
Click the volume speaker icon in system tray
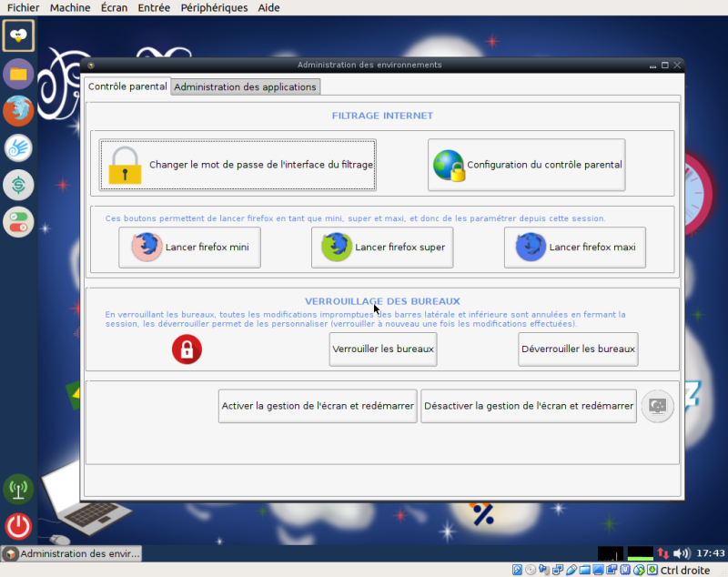pyautogui.click(x=682, y=552)
